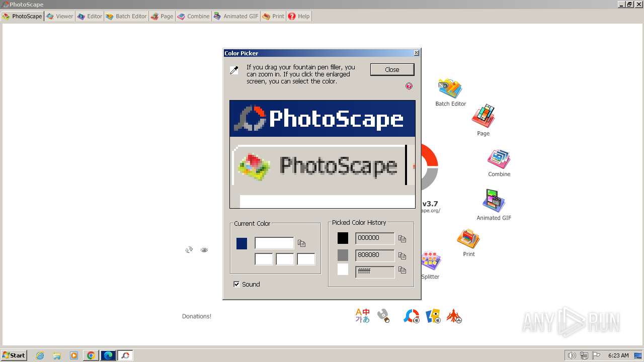Open the Start menu
This screenshot has width=644, height=362.
[14, 355]
